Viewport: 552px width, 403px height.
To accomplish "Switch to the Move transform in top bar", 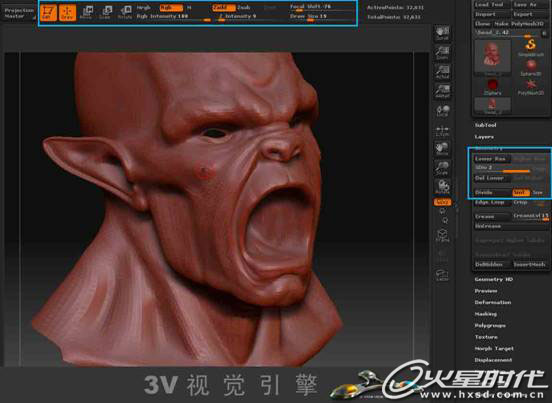I will 86,12.
